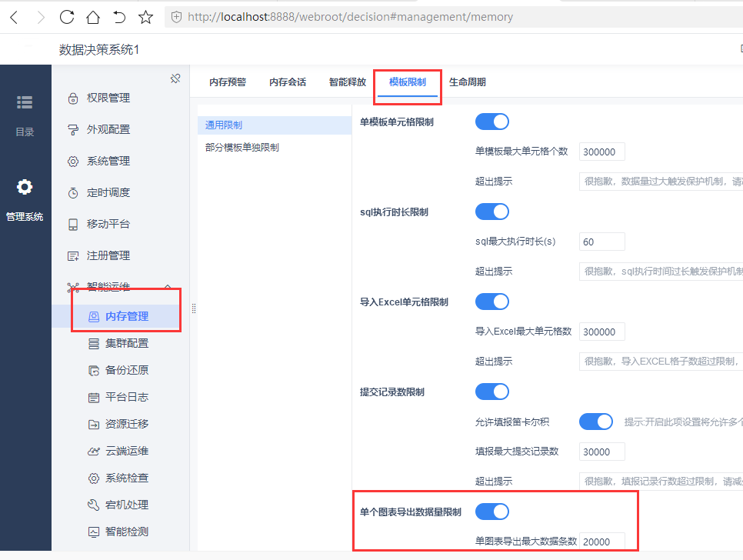Unpin the sidebar using the pin icon

[x=175, y=78]
